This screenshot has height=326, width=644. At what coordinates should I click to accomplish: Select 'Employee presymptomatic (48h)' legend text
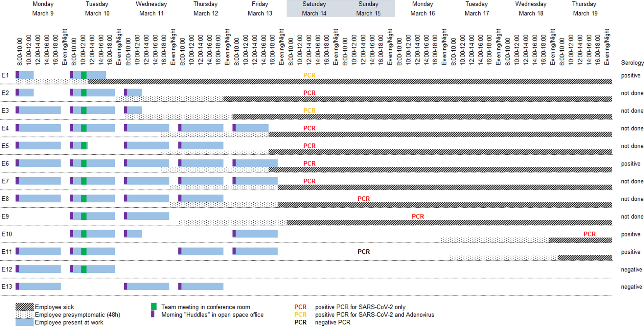[78, 315]
